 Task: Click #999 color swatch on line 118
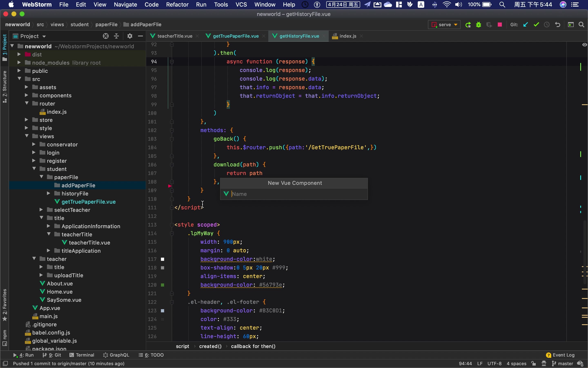(163, 268)
